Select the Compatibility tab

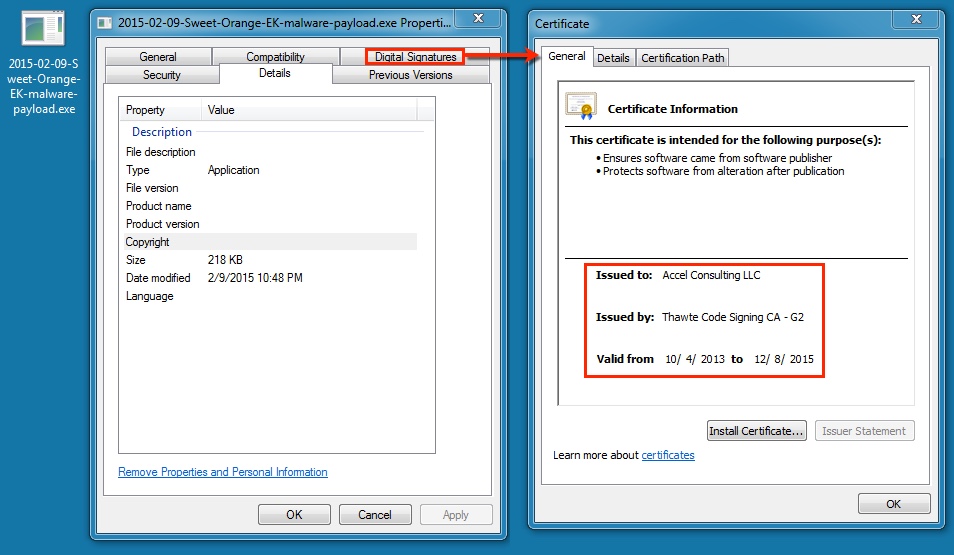pos(275,57)
